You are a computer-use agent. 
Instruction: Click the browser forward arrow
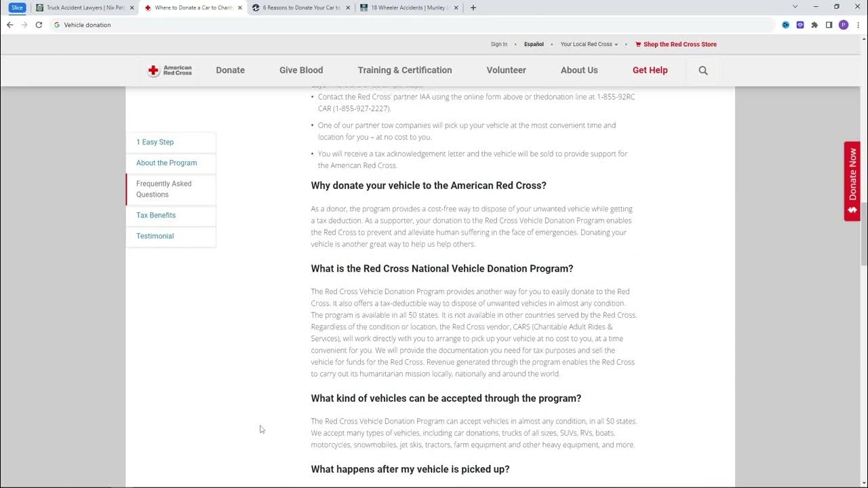(24, 25)
